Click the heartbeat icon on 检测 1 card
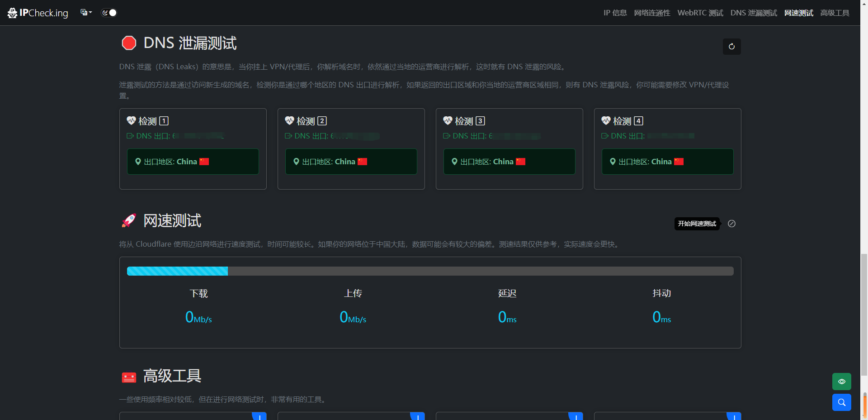The width and height of the screenshot is (868, 420). click(132, 121)
